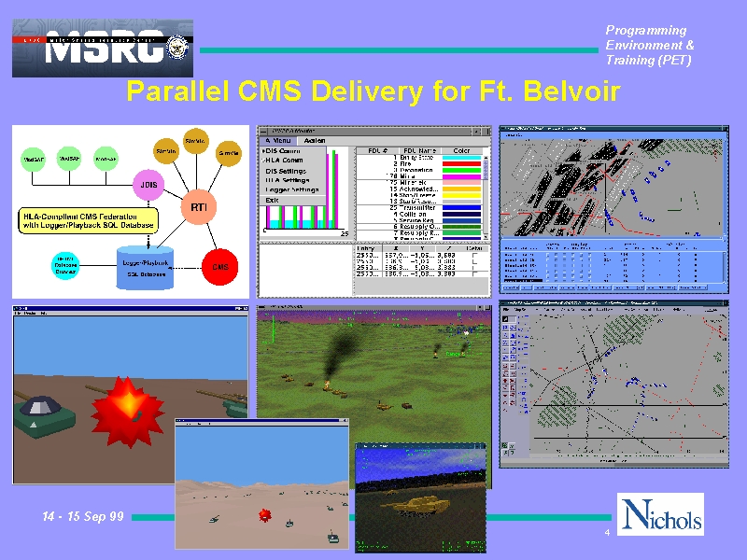The width and height of the screenshot is (747, 560).
Task: Select the desert battlefield view screenshot
Action: click(261, 484)
